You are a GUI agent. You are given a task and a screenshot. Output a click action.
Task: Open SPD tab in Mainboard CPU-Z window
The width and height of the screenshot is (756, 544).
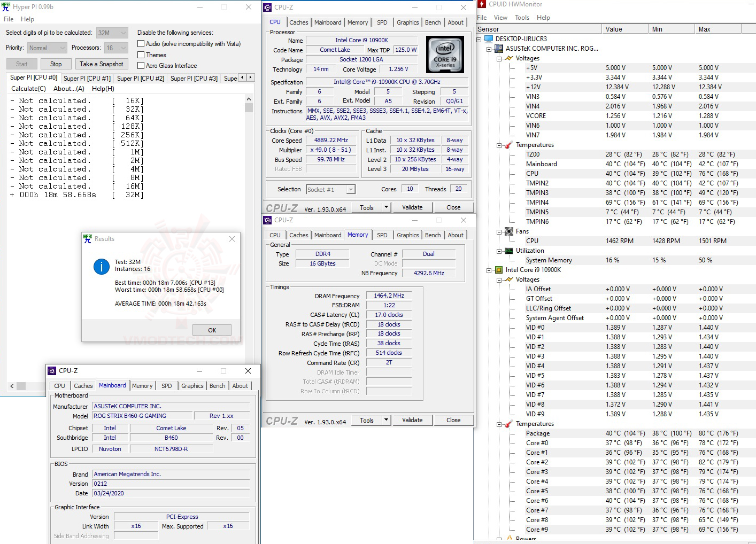(167, 386)
